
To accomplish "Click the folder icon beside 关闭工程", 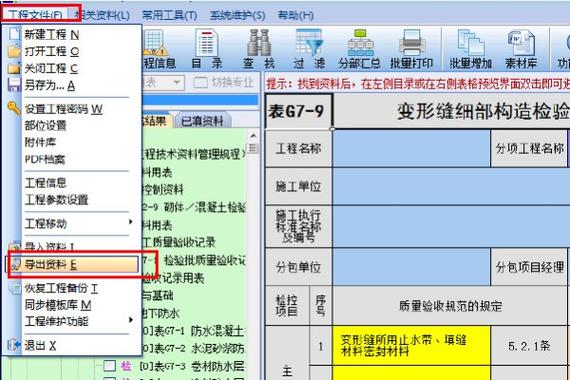I will (15, 68).
